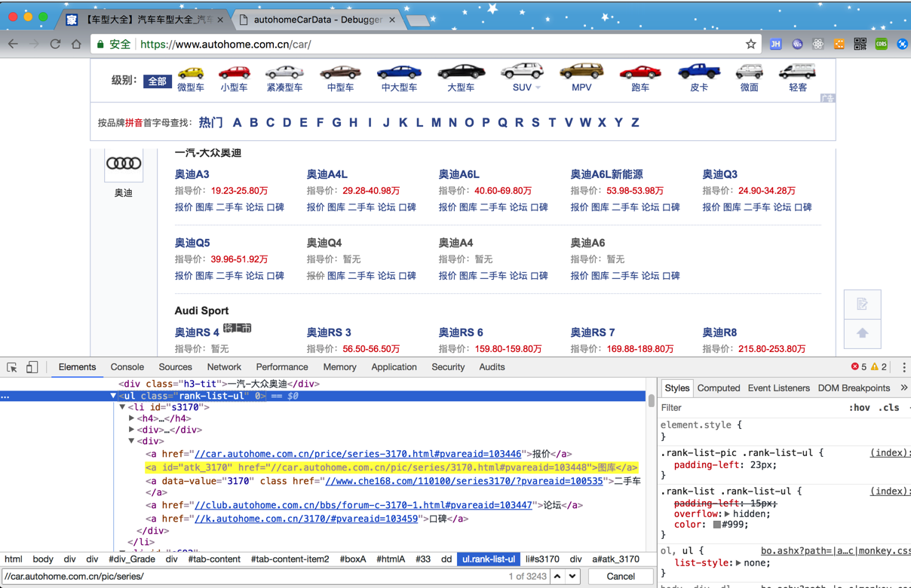Choose the 微面 van icon
The image size is (911, 588).
749,72
